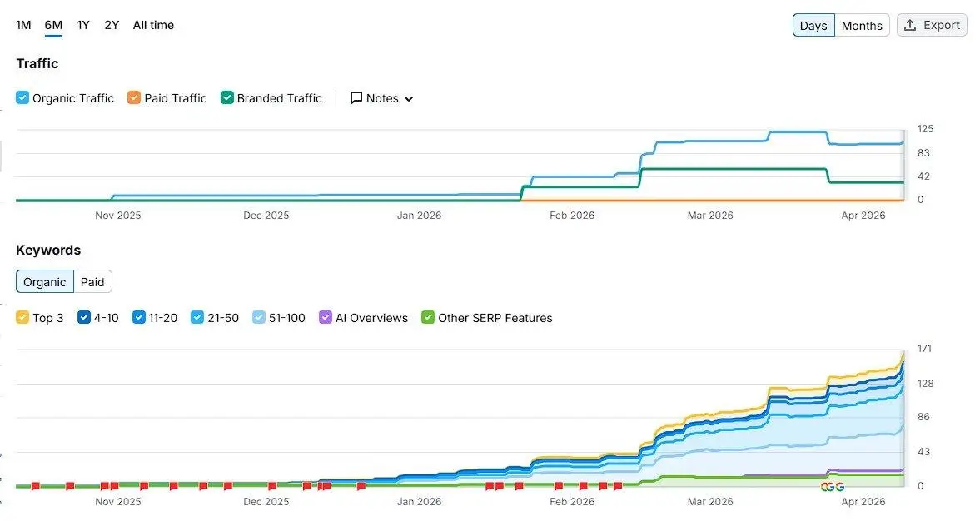The width and height of the screenshot is (980, 521).
Task: Click the 42 axis value on Traffic chart
Action: (923, 176)
